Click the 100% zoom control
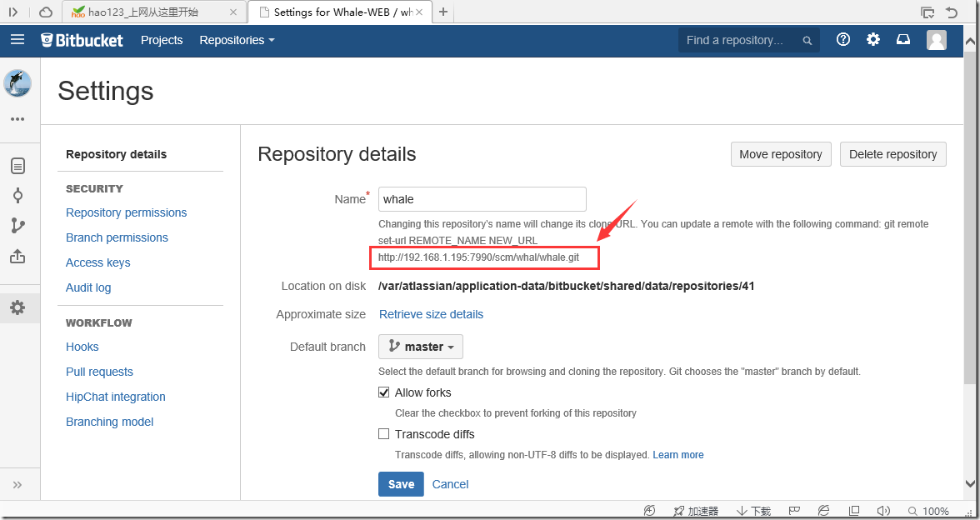Viewport: 980px width, 520px height. click(x=928, y=512)
